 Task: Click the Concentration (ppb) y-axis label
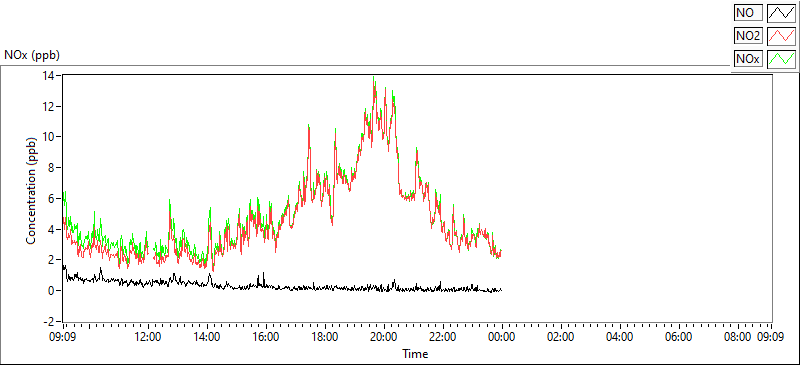pos(31,190)
